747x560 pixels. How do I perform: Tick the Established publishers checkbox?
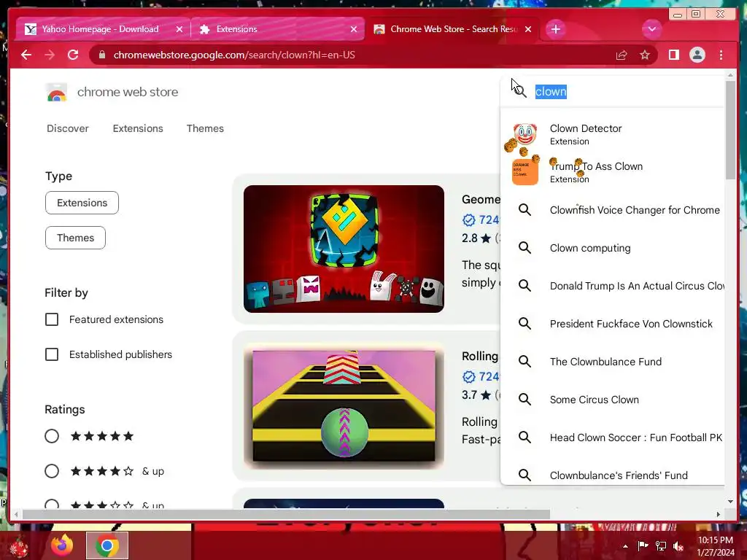coord(52,354)
